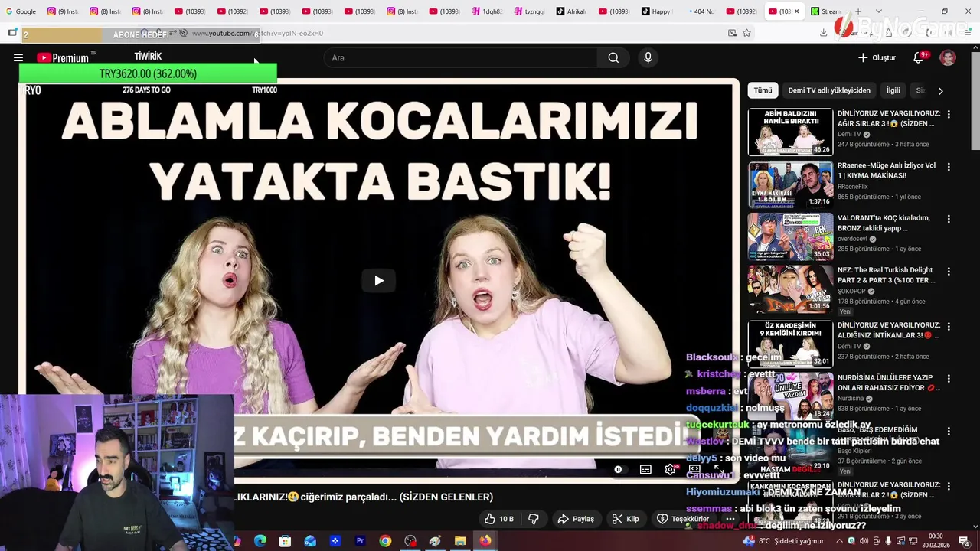Open a new browser tab with plus
The image size is (980, 551).
click(857, 11)
